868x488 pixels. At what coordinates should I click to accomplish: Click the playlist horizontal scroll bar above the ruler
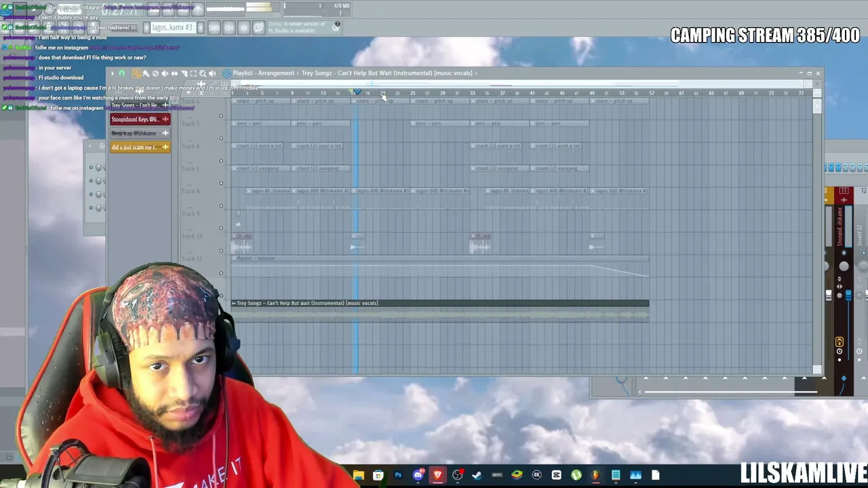click(x=522, y=84)
